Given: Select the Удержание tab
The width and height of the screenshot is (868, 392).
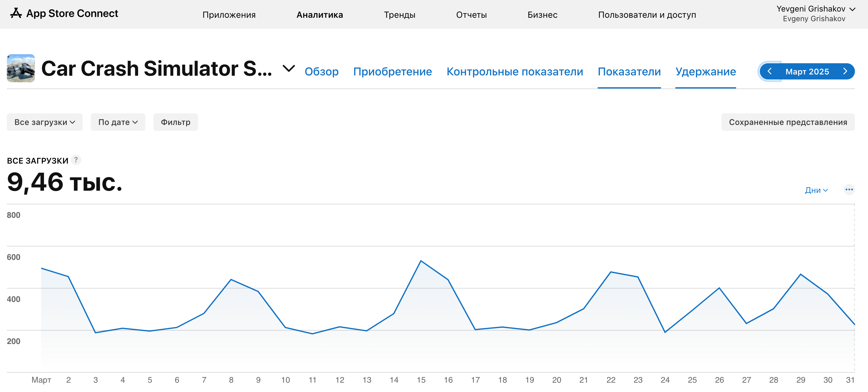Looking at the screenshot, I should click(705, 72).
